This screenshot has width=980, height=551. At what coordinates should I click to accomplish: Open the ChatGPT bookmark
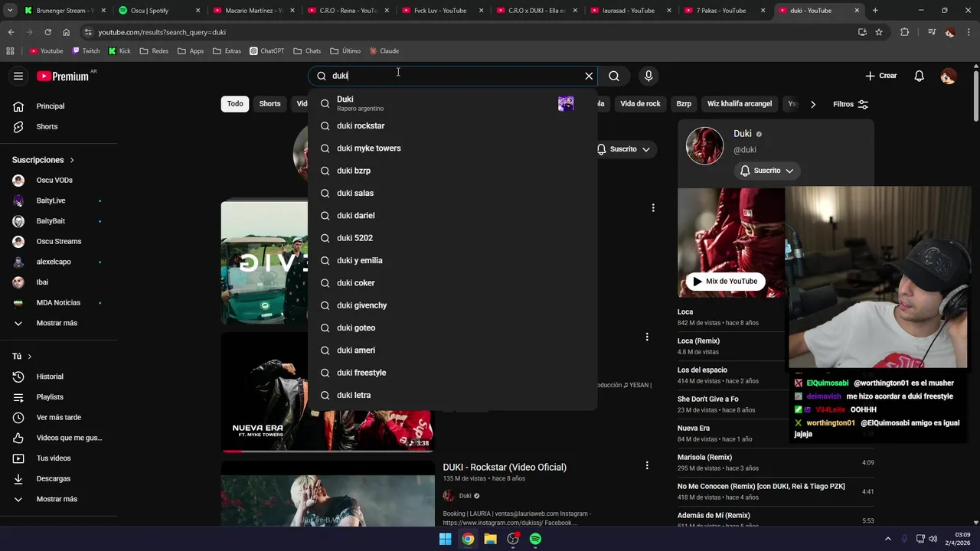click(266, 51)
